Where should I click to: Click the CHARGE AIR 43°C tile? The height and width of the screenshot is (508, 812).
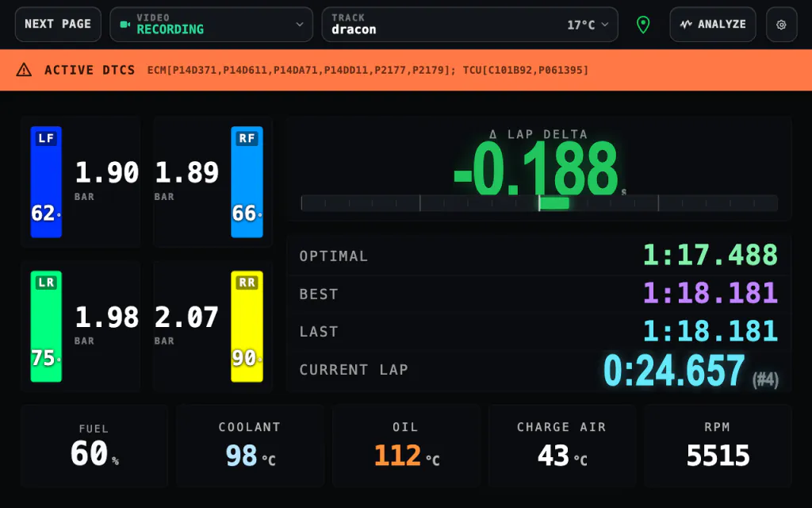click(562, 446)
